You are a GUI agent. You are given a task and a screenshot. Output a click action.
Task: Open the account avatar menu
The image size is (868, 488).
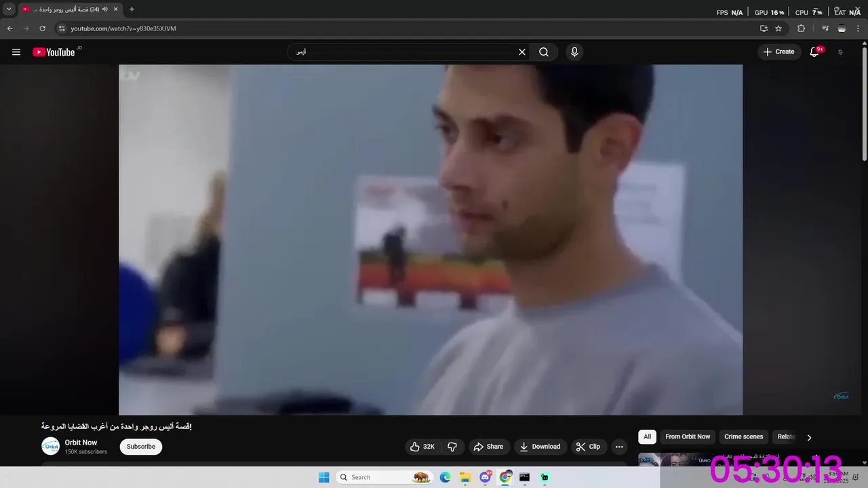point(840,52)
